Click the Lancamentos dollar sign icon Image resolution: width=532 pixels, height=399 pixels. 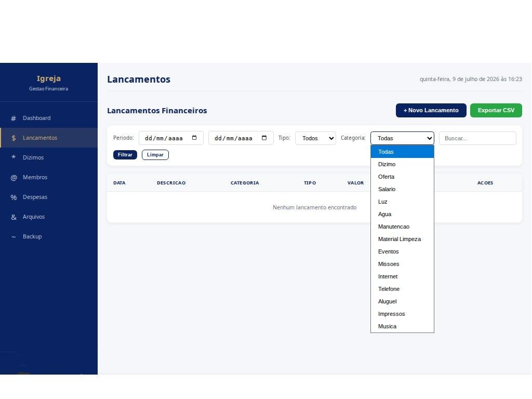tap(14, 138)
